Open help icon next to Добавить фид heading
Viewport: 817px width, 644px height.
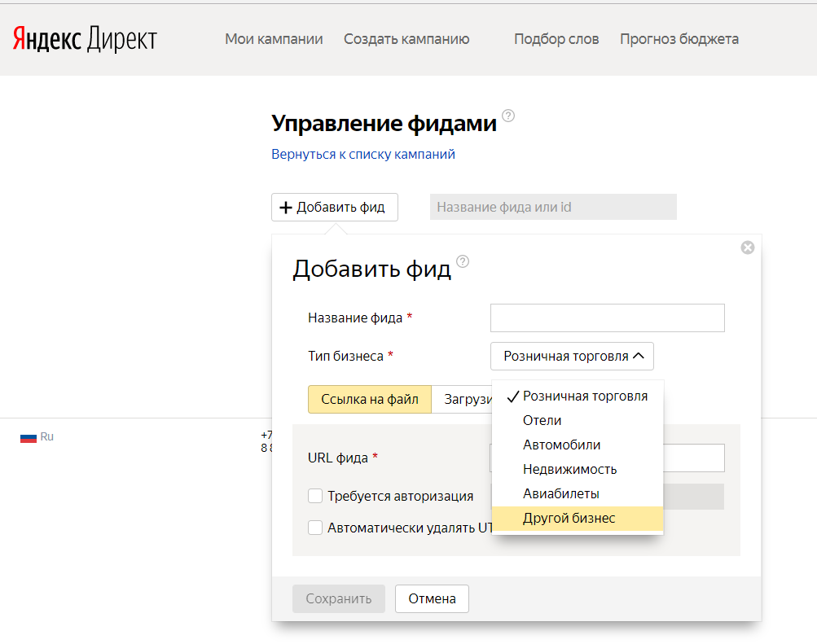[x=463, y=261]
